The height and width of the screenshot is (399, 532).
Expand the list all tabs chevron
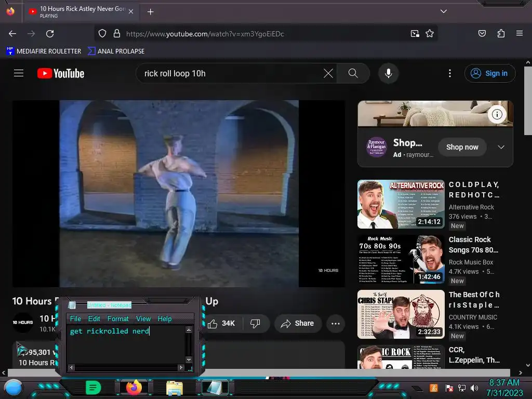443,11
